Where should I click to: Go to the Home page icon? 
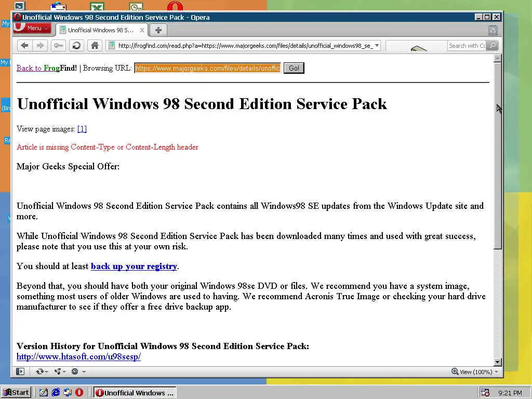point(95,45)
